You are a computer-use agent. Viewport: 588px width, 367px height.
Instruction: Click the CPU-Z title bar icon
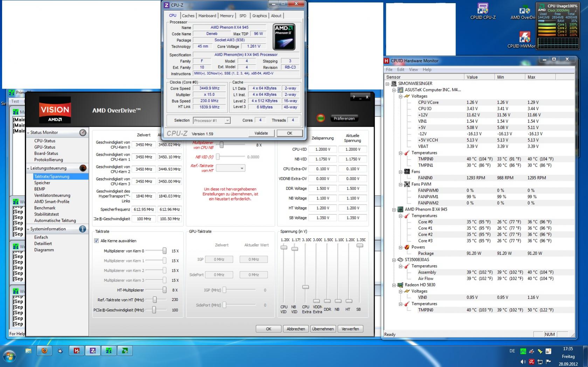click(167, 5)
